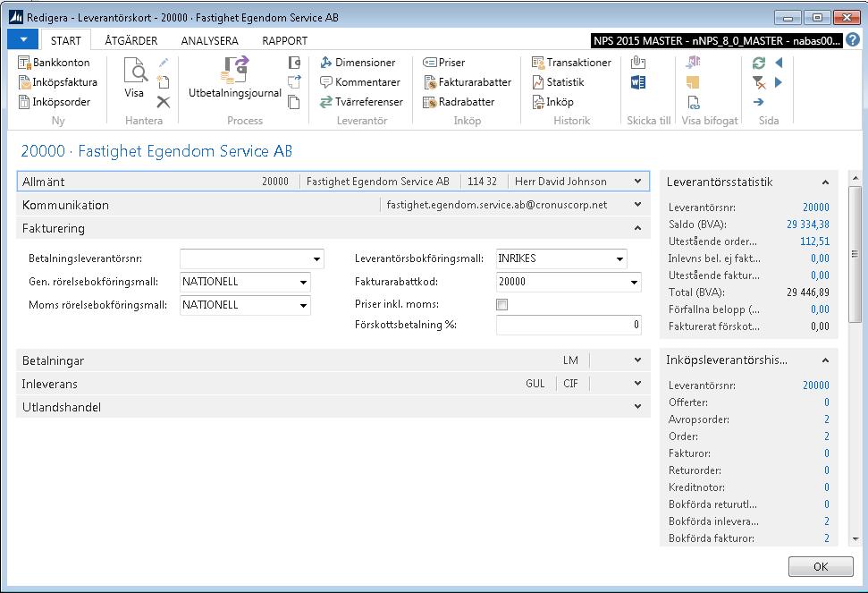Image resolution: width=868 pixels, height=593 pixels.
Task: Collapse the Inköpsleverantörshis... panel
Action: [x=825, y=360]
